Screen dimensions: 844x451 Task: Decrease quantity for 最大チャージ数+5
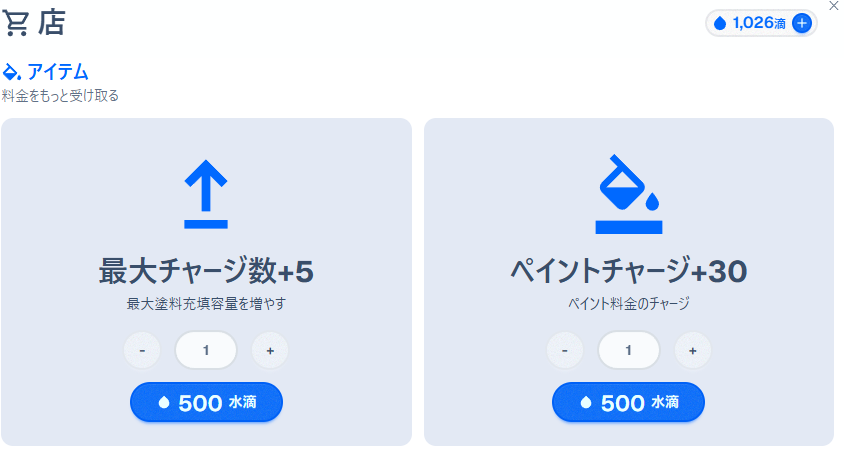coord(142,350)
